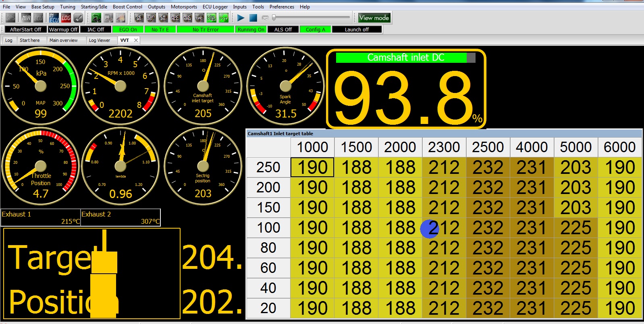644x324 pixels.
Task: Click the ADC RAW toolbar icon
Action: (187, 18)
